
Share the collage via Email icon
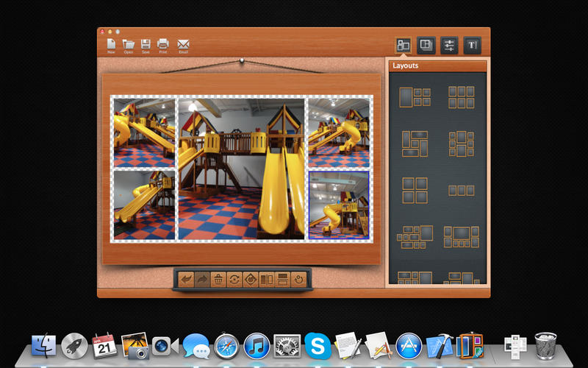coord(183,45)
